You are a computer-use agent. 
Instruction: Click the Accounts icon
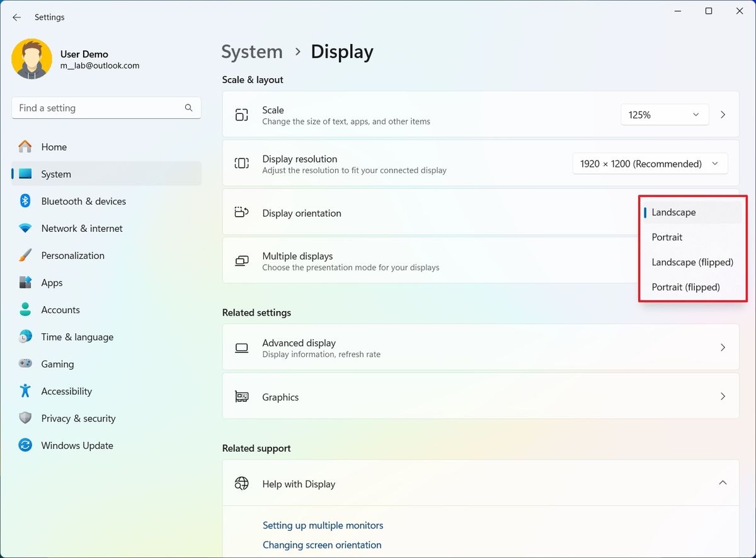(x=25, y=309)
